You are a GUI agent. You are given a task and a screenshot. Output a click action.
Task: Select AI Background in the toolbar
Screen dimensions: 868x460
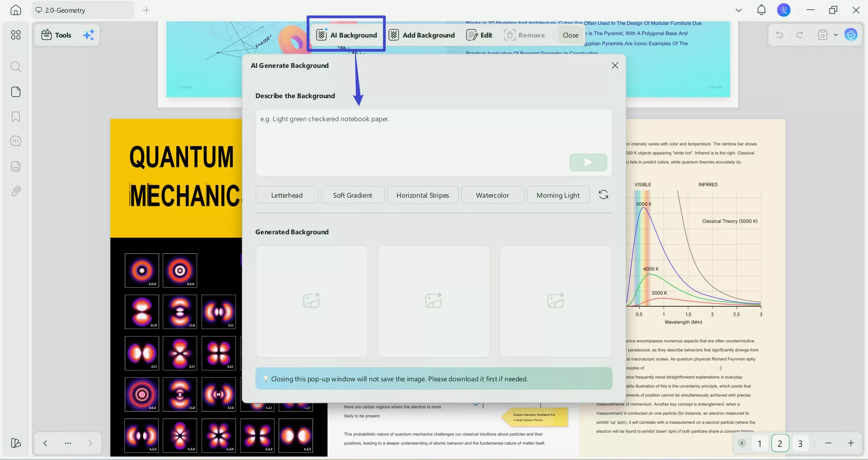coord(347,35)
